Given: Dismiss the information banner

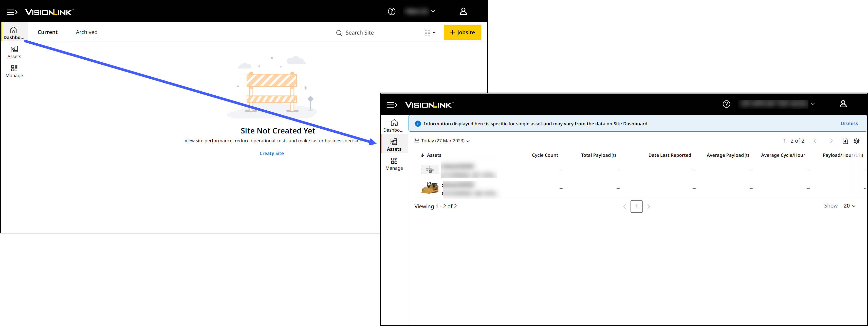Looking at the screenshot, I should 849,124.
